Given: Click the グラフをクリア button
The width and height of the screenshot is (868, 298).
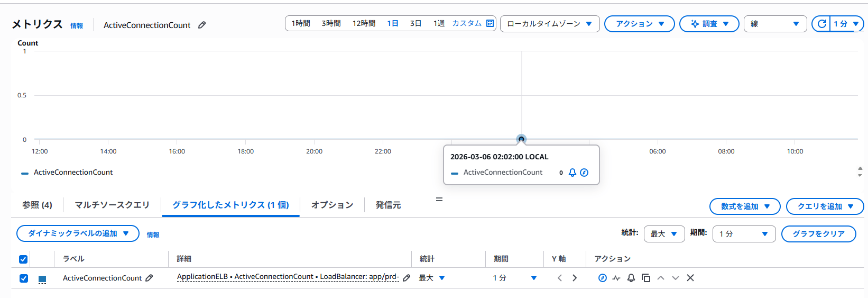Looking at the screenshot, I should tap(818, 234).
